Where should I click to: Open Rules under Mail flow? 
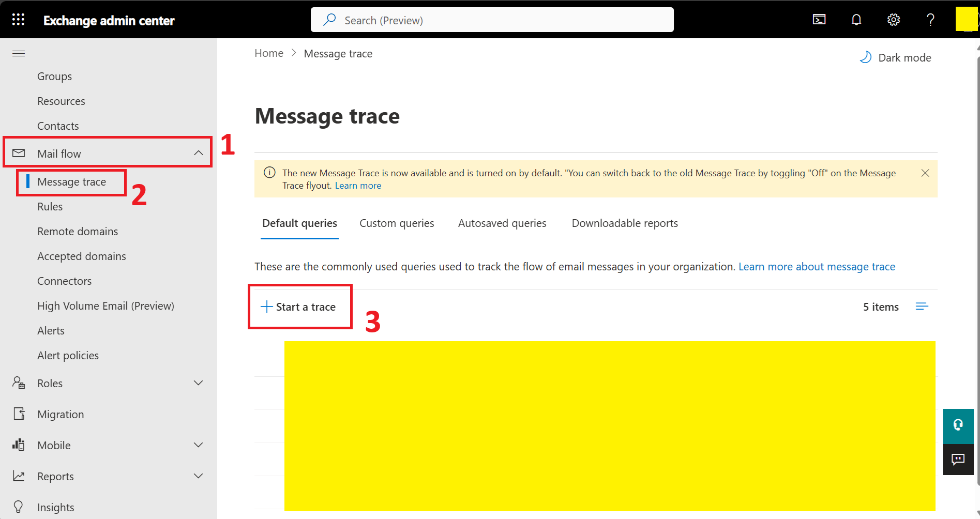[50, 207]
